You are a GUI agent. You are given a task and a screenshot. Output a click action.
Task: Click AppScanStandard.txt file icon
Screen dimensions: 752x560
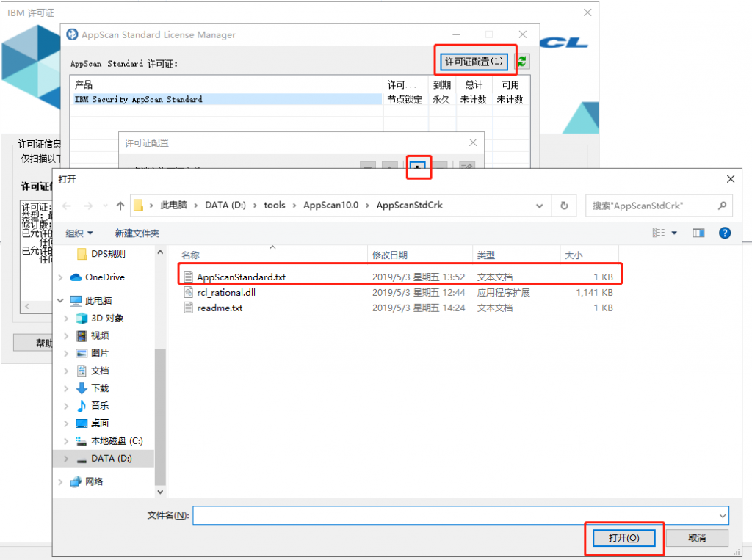coord(189,277)
